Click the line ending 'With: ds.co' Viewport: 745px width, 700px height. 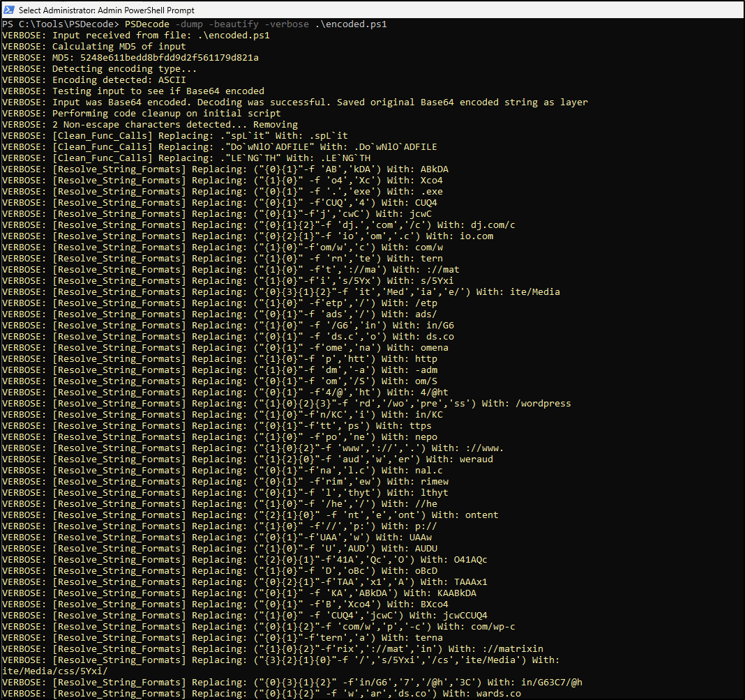pyautogui.click(x=228, y=337)
